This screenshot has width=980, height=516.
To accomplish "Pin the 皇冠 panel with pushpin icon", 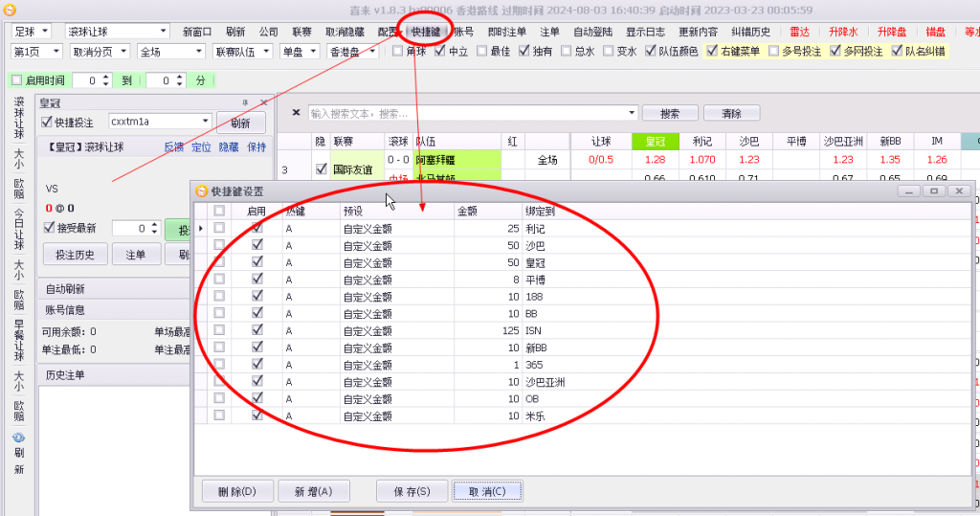I will [x=244, y=102].
